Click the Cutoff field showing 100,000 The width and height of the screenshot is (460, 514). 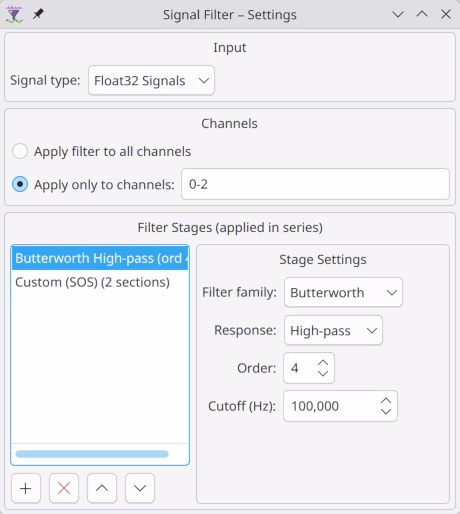pos(340,406)
